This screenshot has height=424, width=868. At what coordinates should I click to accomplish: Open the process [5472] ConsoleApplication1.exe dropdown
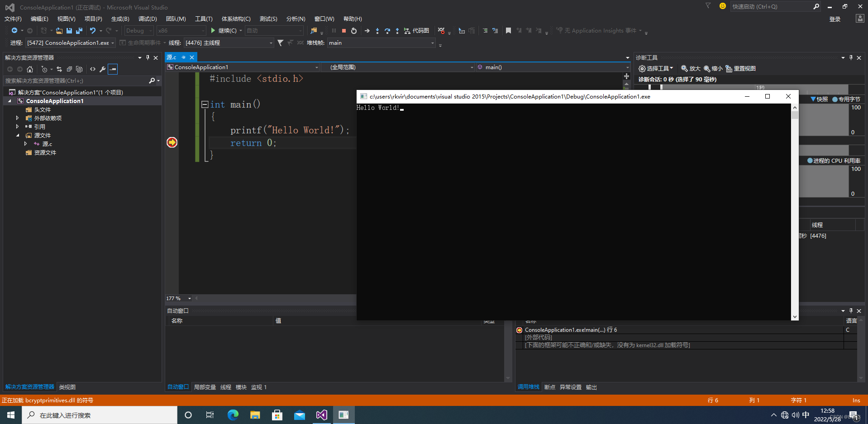click(71, 43)
